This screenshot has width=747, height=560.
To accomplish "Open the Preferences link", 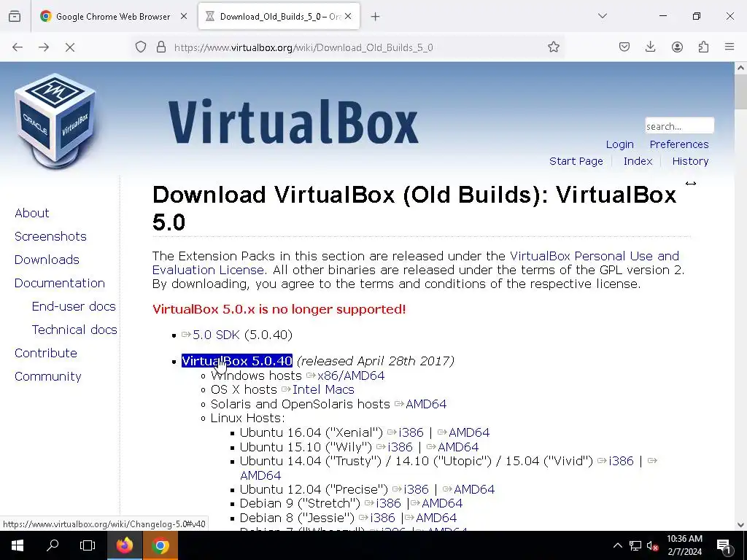I will (679, 144).
